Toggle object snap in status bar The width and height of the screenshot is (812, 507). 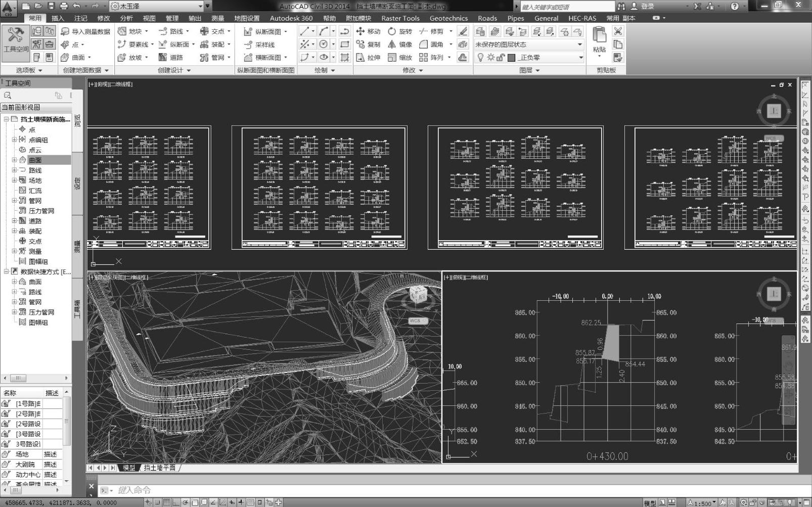195,502
